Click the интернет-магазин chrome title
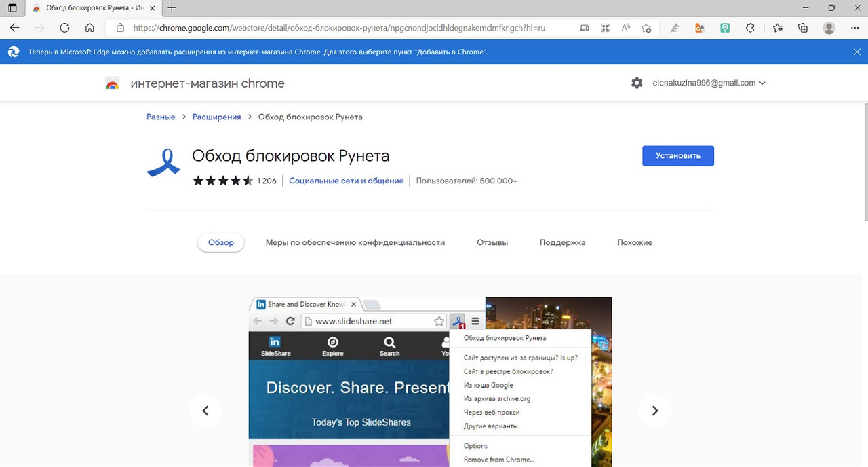Viewport: 868px width, 467px height. click(208, 83)
